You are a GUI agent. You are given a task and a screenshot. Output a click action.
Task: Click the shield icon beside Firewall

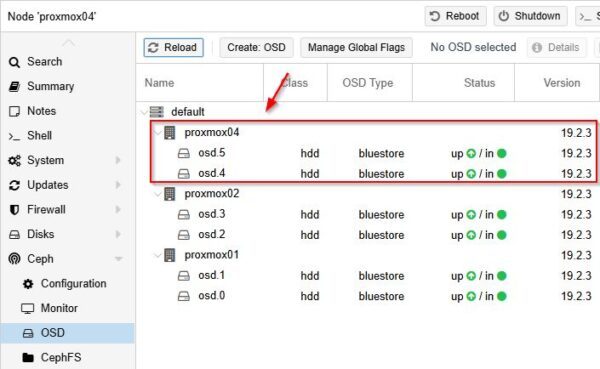[x=14, y=210]
